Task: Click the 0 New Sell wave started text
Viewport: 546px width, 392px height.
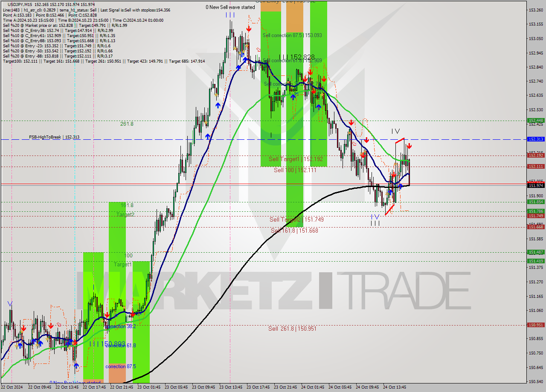Action: click(230, 7)
